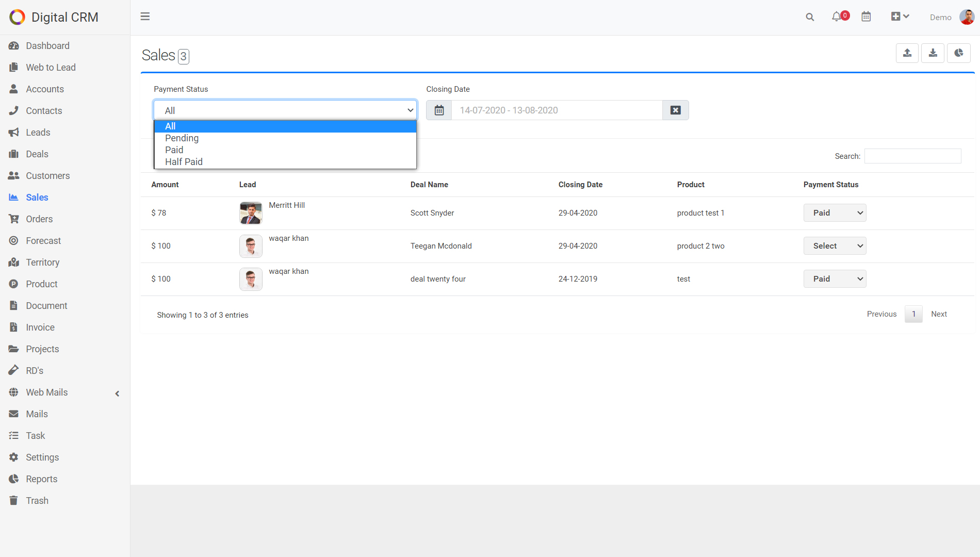Expand the quick add plus dropdown

900,17
